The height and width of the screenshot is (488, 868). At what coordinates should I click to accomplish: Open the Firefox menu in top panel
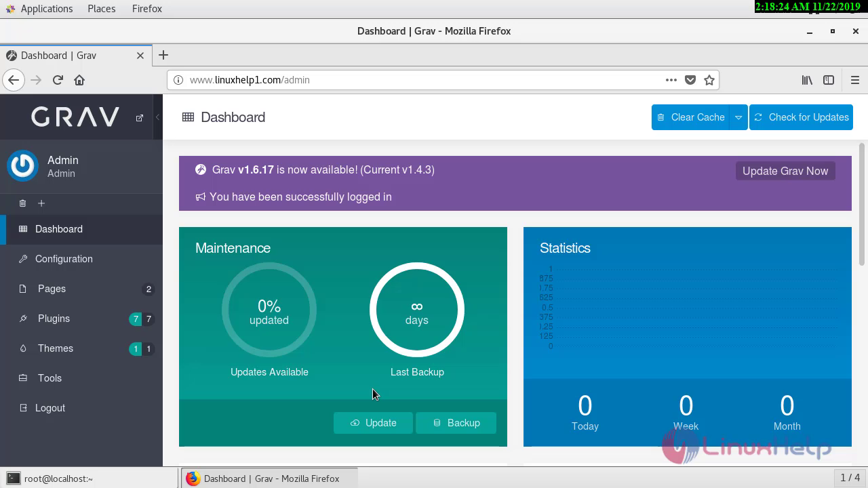[147, 9]
